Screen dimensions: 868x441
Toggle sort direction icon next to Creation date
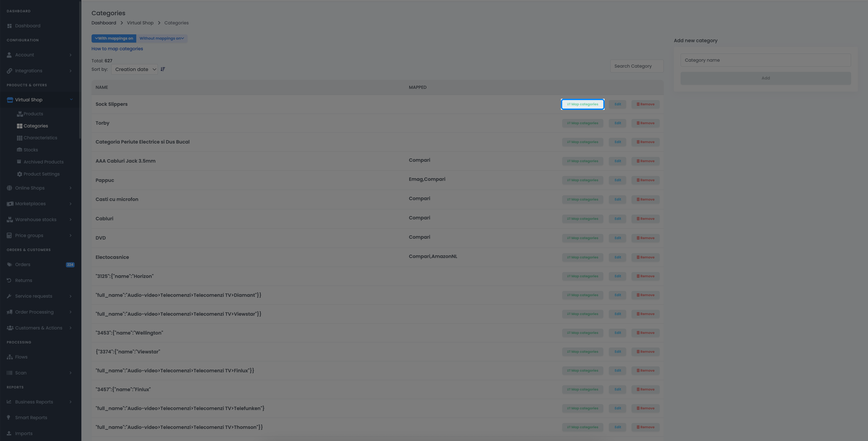coord(163,70)
